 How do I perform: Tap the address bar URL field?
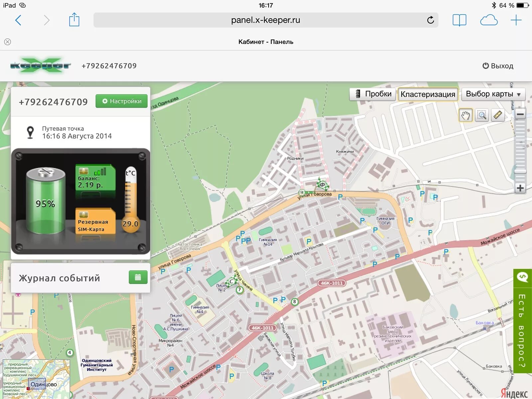pyautogui.click(x=266, y=20)
